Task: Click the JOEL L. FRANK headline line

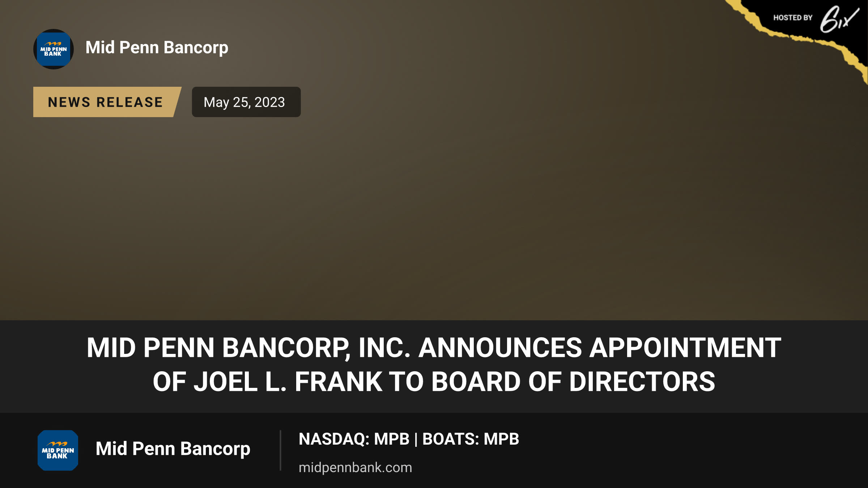Action: pyautogui.click(x=434, y=382)
